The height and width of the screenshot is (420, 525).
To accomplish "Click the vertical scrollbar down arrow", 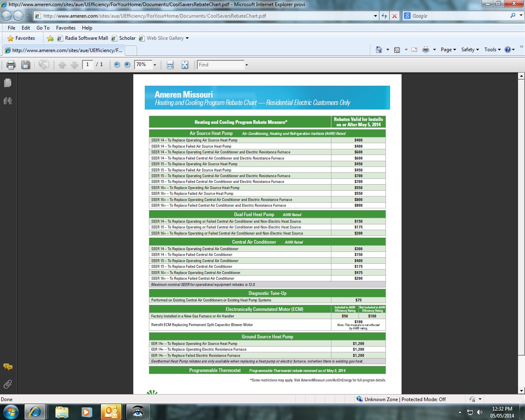I will click(x=521, y=391).
